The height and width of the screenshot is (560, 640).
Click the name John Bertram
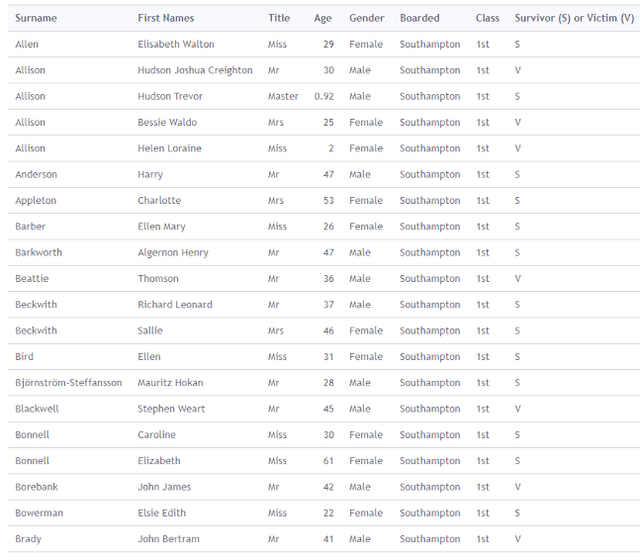point(168,539)
